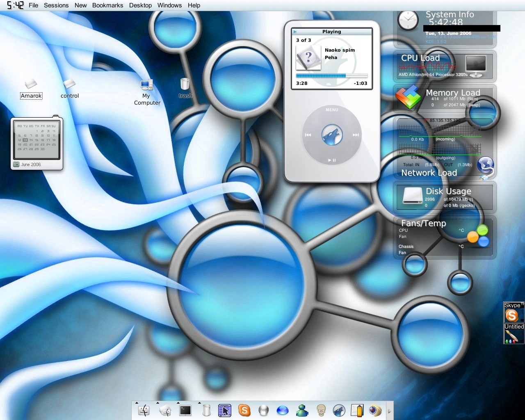525x420 pixels.
Task: Click the monitor icon in CPU Load
Action: coord(476,66)
